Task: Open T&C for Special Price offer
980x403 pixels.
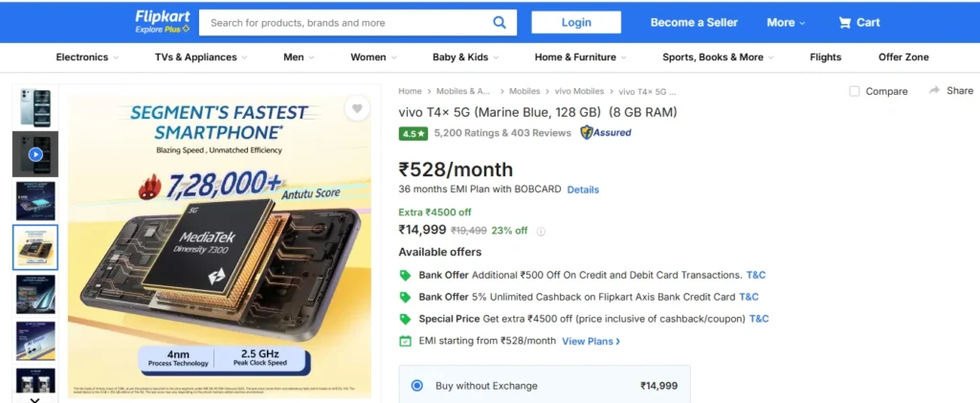Action: [759, 319]
